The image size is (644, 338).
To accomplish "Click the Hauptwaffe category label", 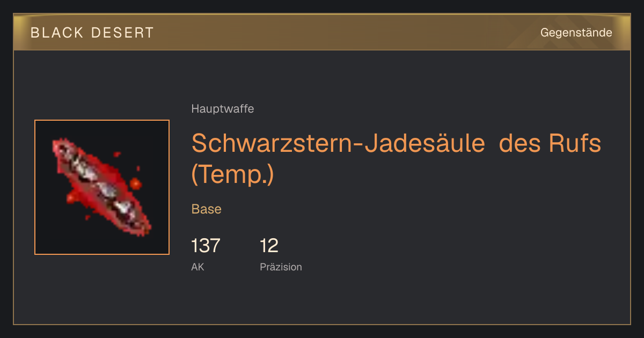I will click(222, 109).
